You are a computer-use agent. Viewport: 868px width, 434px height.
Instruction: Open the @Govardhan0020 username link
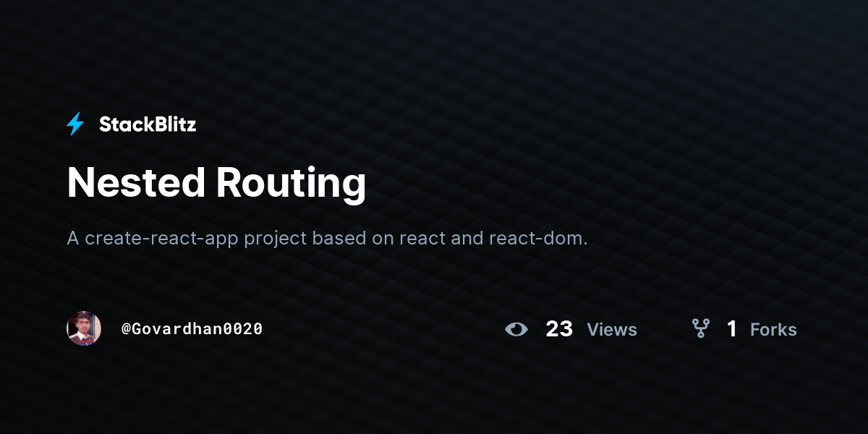(192, 329)
